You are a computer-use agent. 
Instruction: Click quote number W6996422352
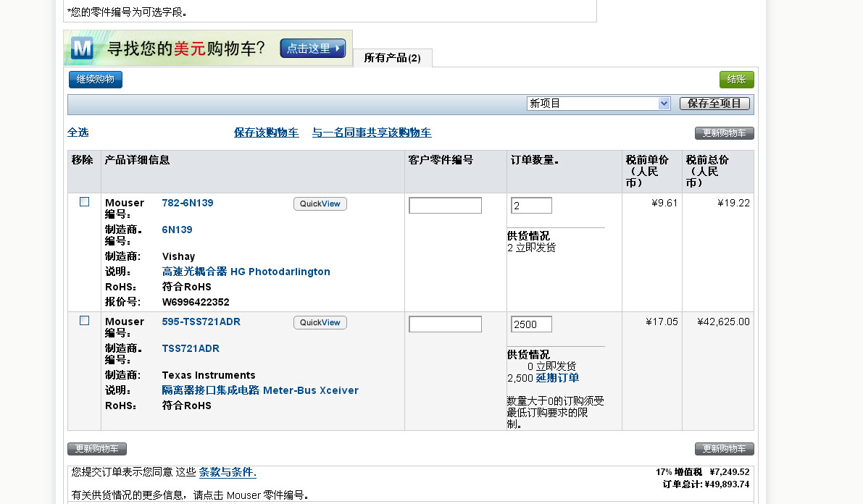click(x=196, y=302)
